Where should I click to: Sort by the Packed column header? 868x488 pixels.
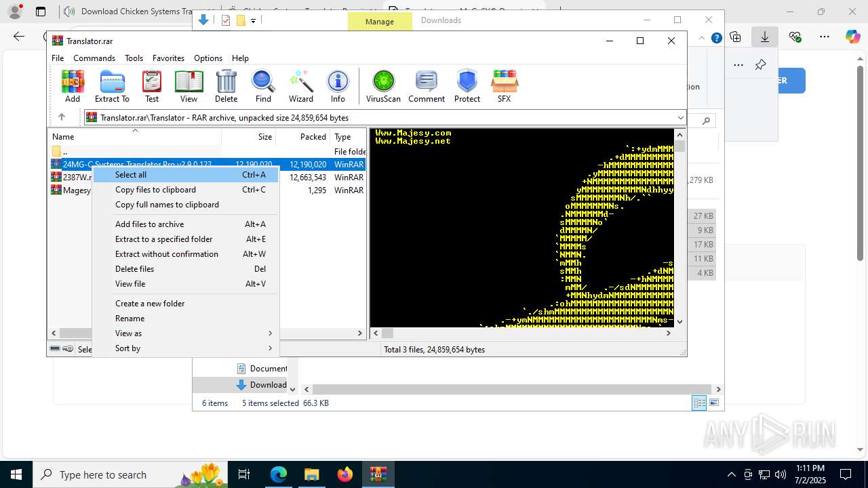[x=302, y=137]
